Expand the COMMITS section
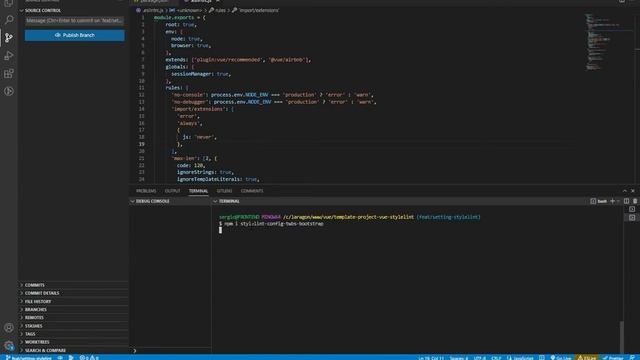This screenshot has width=640, height=360. coord(73,285)
